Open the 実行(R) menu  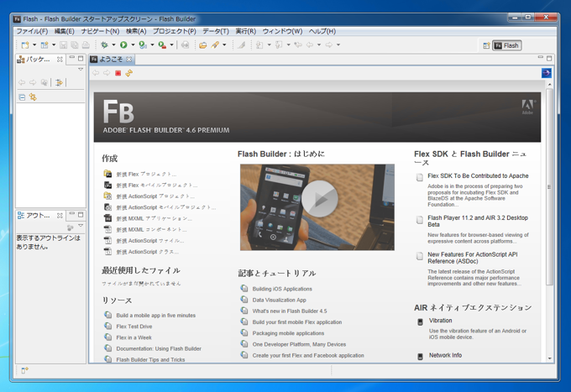click(x=246, y=31)
